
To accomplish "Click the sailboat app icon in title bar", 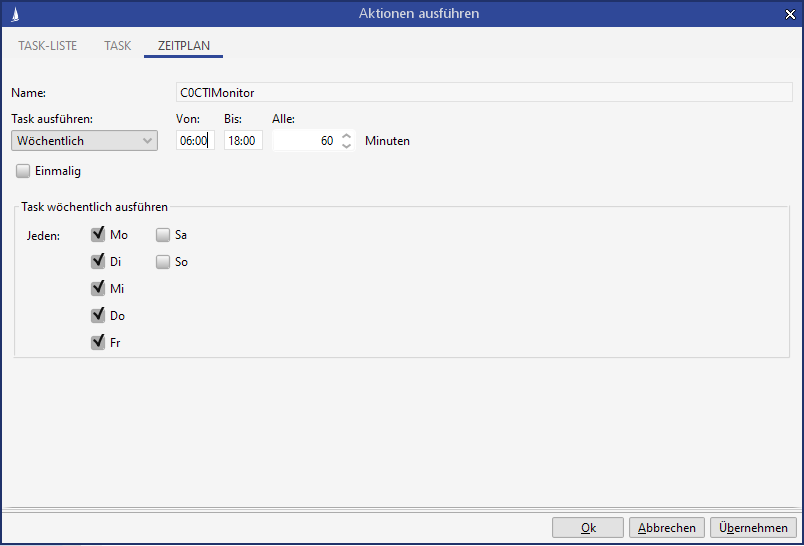I will pyautogui.click(x=13, y=14).
